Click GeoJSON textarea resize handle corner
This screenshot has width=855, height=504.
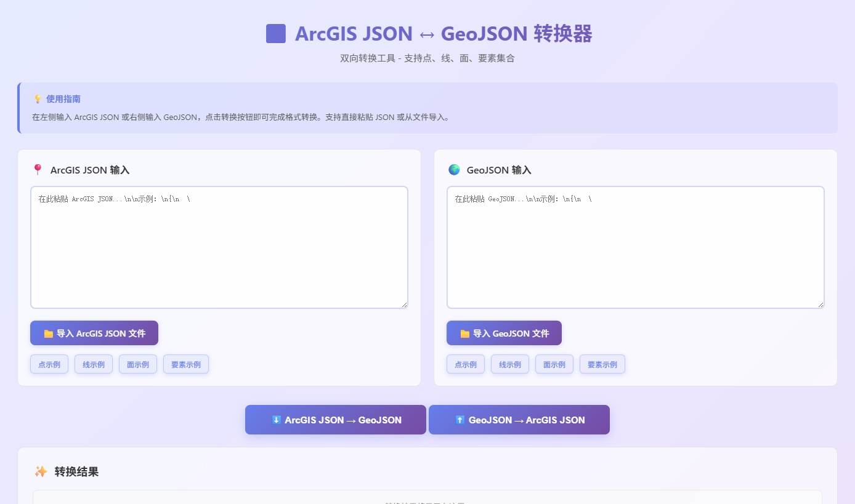(x=821, y=305)
